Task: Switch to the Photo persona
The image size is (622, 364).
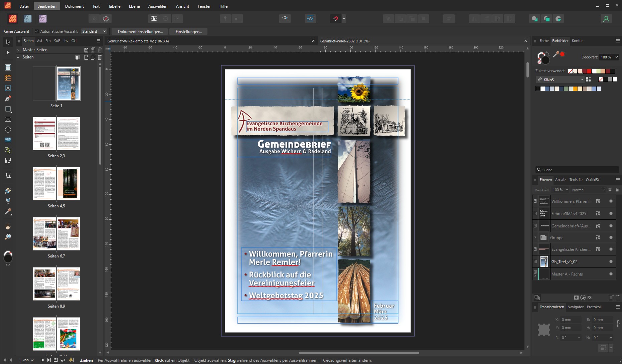Action: (x=43, y=19)
